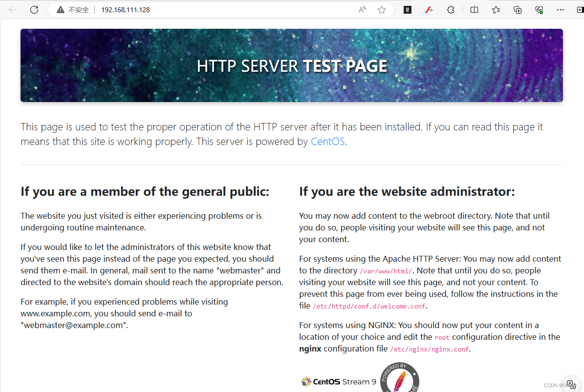Click the 'If you are the website administrator:' heading
The width and height of the screenshot is (584, 392).
407,191
